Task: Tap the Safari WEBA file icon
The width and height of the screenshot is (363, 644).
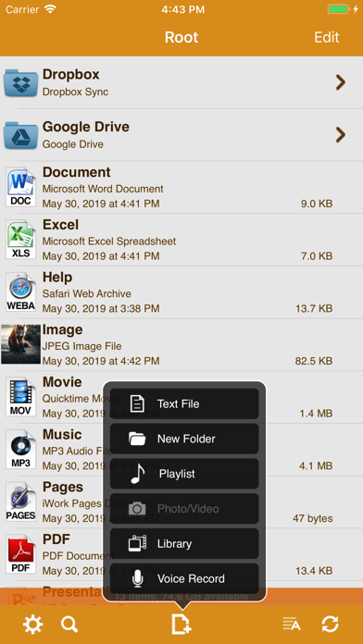Action: 21,292
